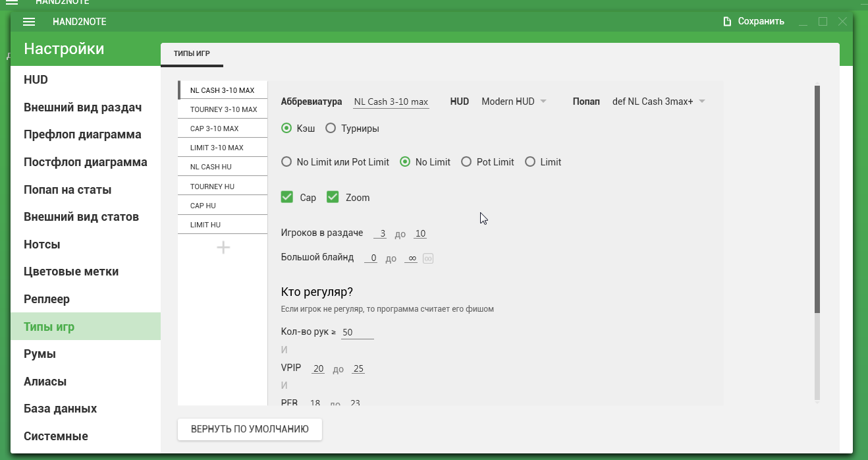Go to Цветовые метки settings
The width and height of the screenshot is (868, 460).
[x=71, y=272]
